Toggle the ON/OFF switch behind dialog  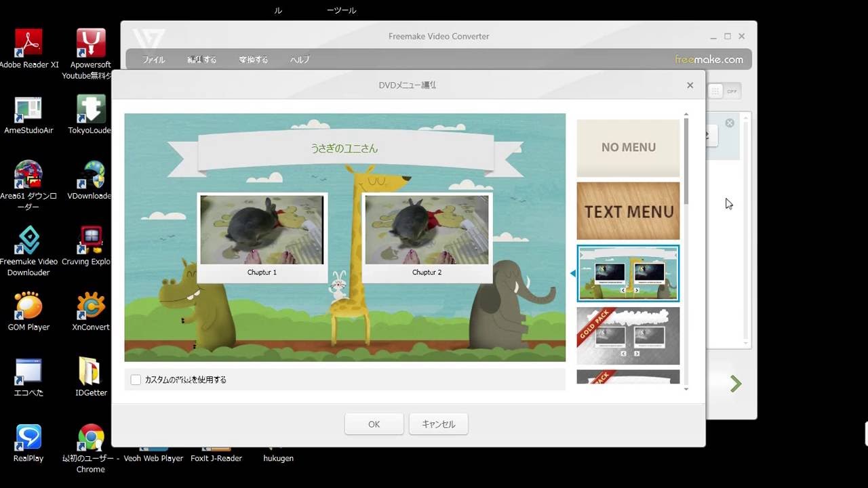coord(725,91)
